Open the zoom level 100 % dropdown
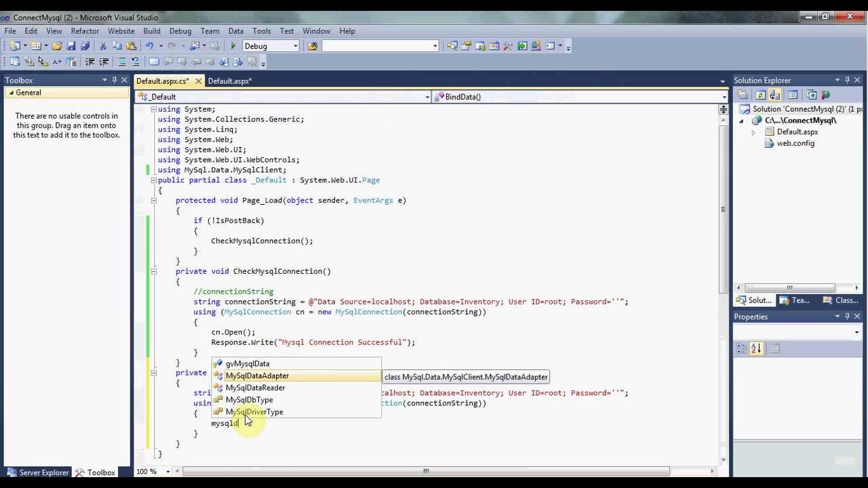Image resolution: width=868 pixels, height=488 pixels. click(168, 472)
